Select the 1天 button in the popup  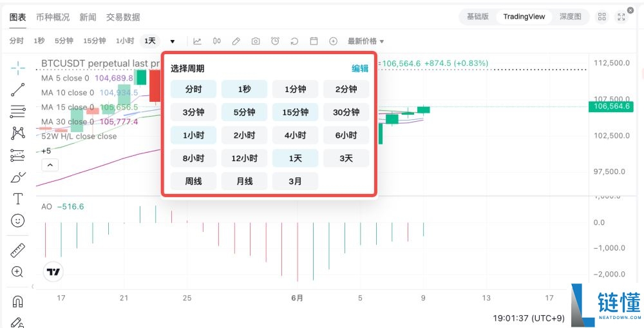[296, 159]
